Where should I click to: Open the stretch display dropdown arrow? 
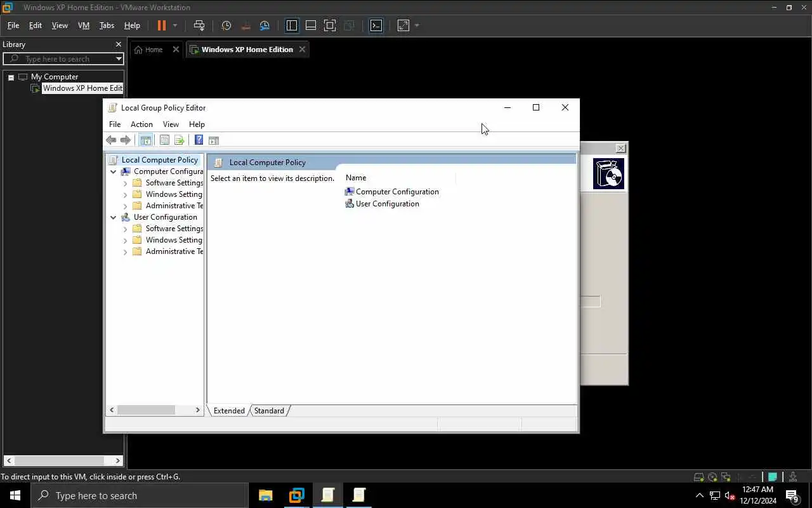pyautogui.click(x=417, y=25)
